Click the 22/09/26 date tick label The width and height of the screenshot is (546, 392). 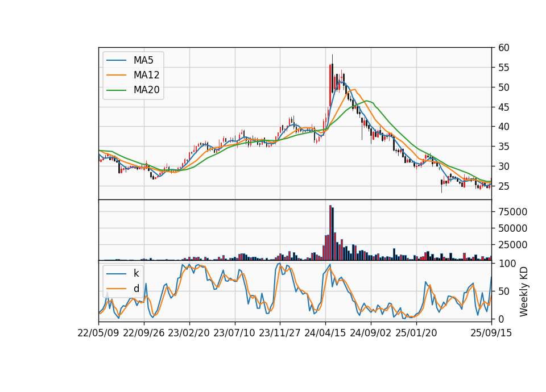point(144,333)
